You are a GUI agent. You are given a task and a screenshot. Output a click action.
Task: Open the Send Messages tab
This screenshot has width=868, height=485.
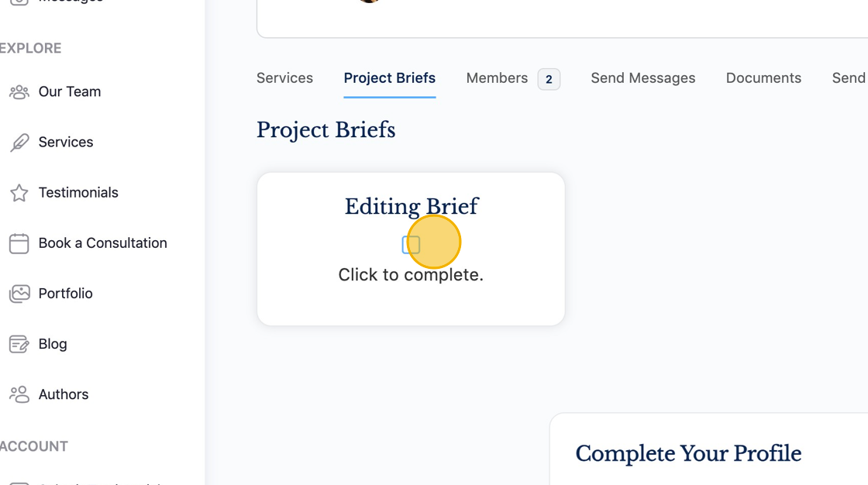[x=642, y=78]
